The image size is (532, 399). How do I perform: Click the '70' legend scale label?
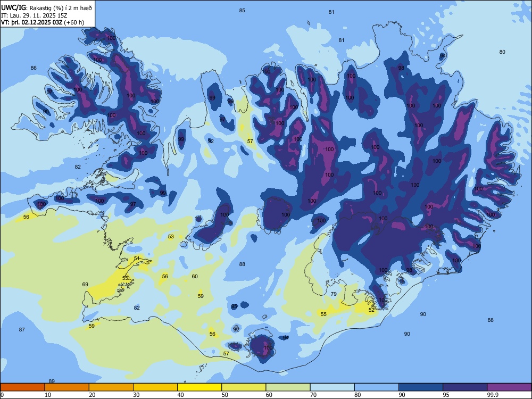313,395
